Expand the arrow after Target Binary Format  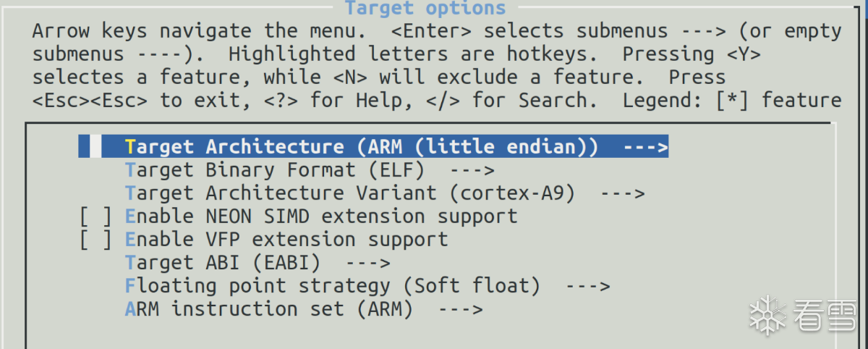(x=472, y=170)
